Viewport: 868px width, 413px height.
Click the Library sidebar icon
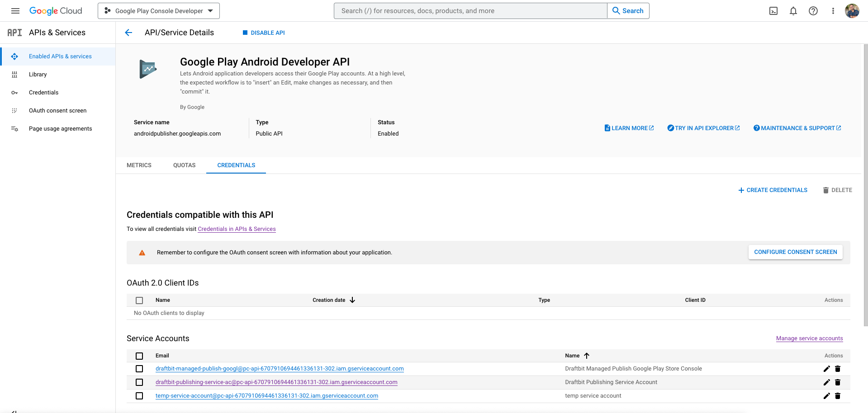click(14, 75)
